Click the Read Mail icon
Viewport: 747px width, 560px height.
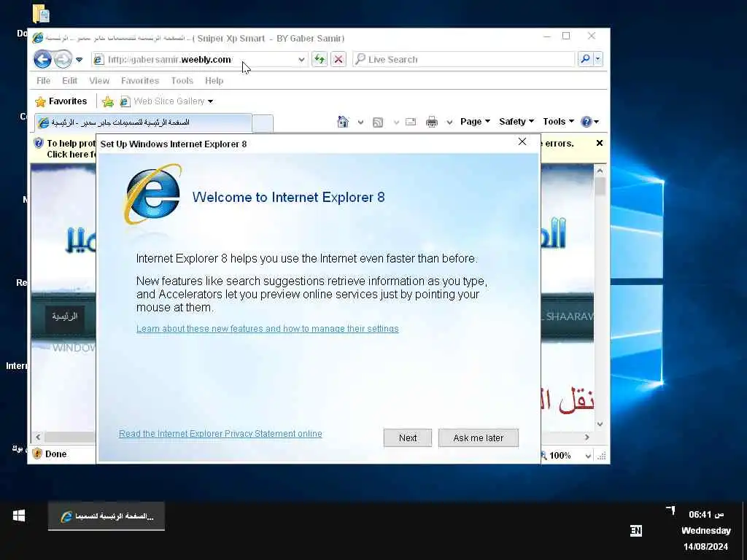click(x=411, y=122)
